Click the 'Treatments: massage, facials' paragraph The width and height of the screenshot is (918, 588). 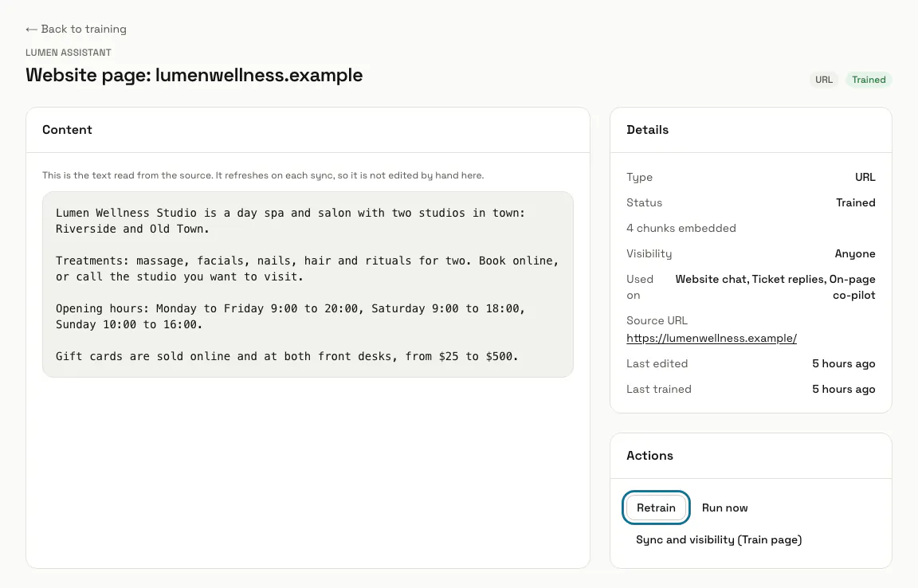tap(308, 269)
